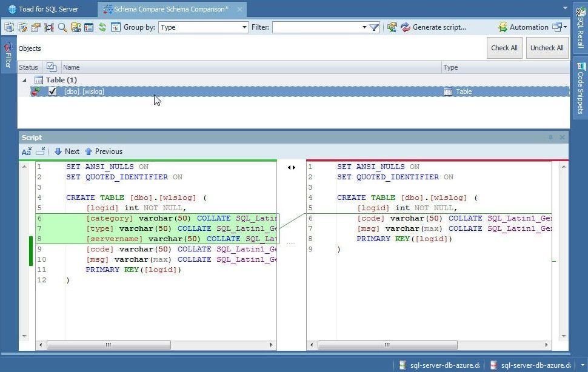Click the PRIMARY KEY line in right script
The image size is (588, 372).
click(404, 239)
